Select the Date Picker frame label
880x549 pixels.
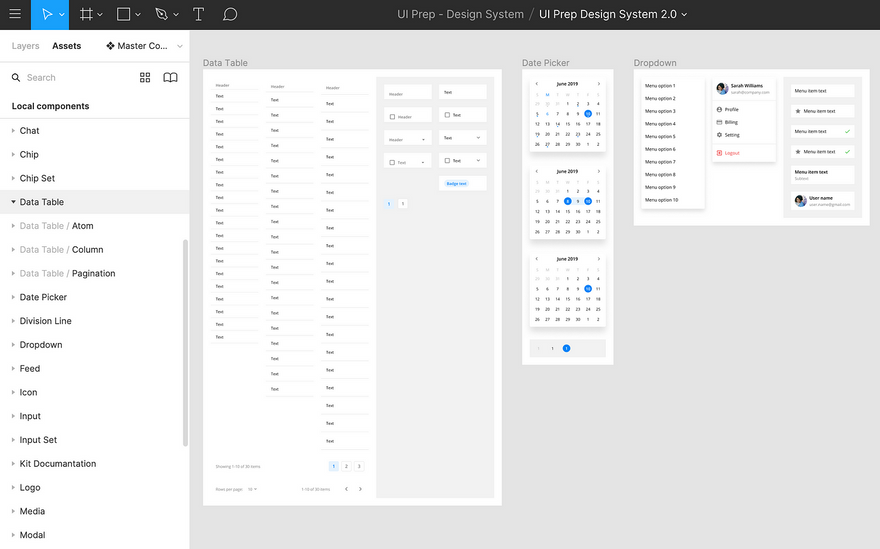546,63
